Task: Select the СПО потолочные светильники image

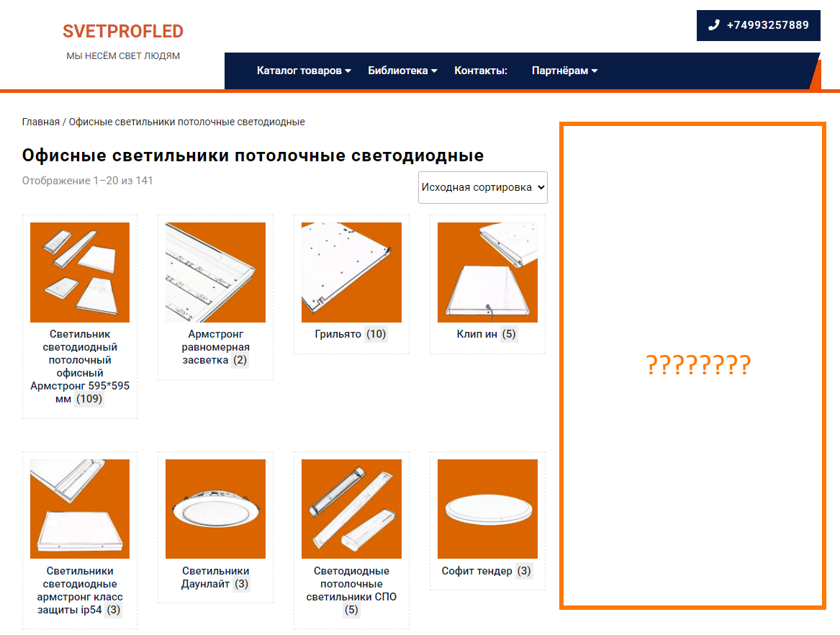Action: 351,509
